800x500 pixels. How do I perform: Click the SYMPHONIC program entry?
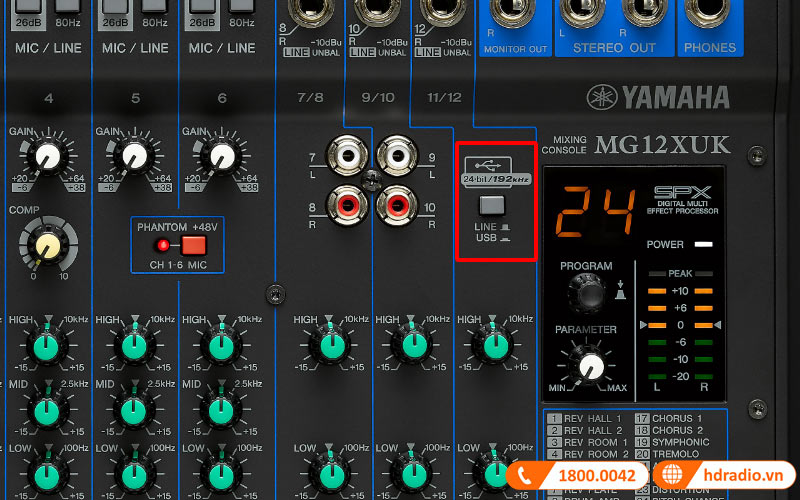point(672,442)
